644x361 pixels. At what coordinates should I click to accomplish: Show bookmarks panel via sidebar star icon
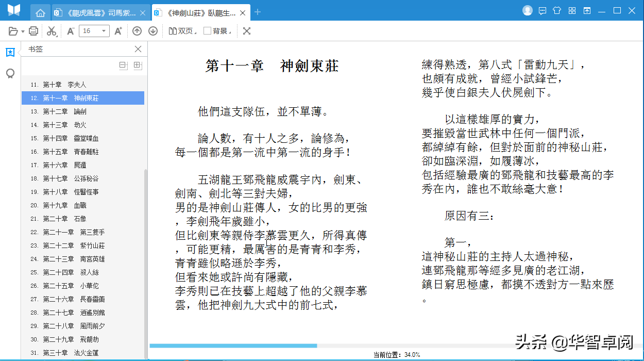tap(10, 52)
